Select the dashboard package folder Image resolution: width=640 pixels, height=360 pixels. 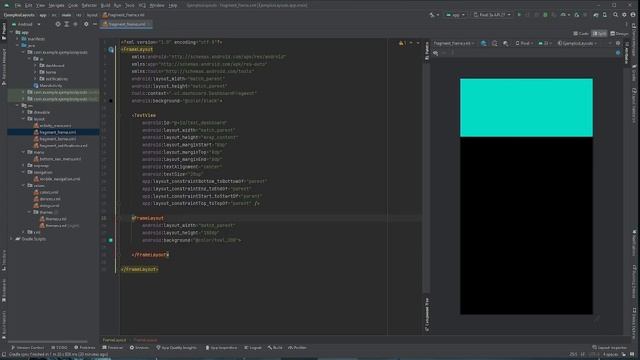tap(52, 66)
